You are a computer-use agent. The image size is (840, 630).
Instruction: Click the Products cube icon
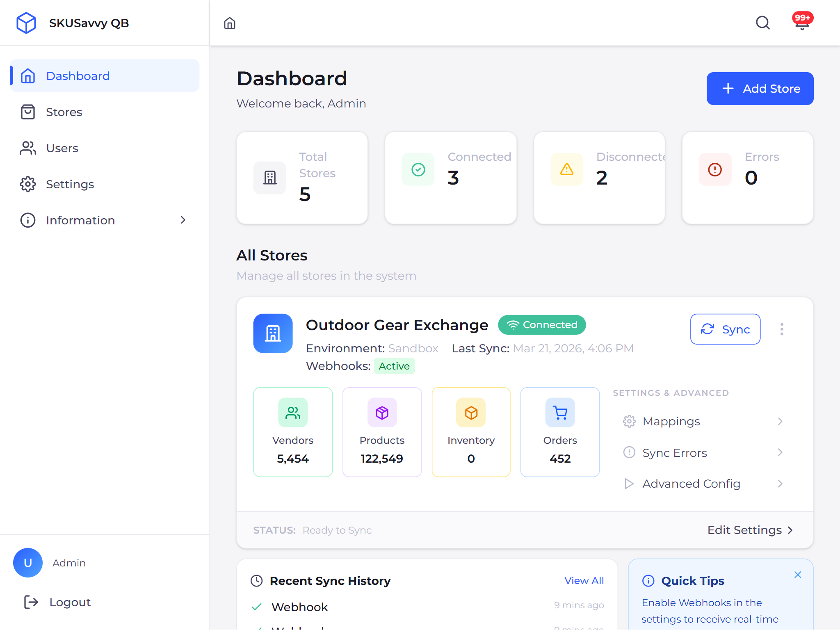(382, 413)
